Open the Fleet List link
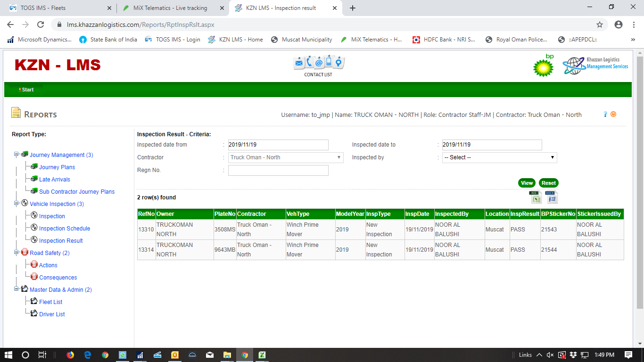The image size is (644, 362). click(51, 302)
